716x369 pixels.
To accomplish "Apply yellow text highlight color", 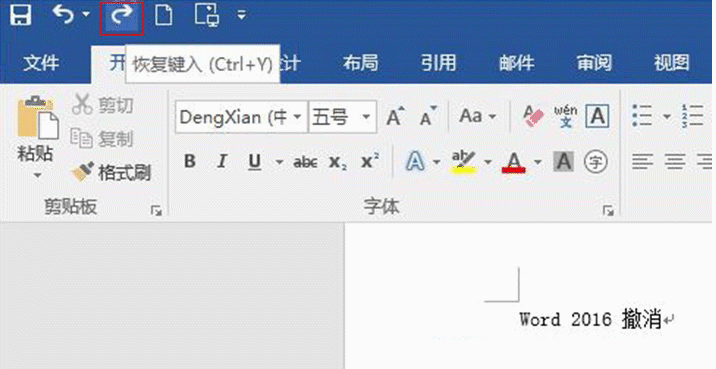I will click(x=464, y=162).
